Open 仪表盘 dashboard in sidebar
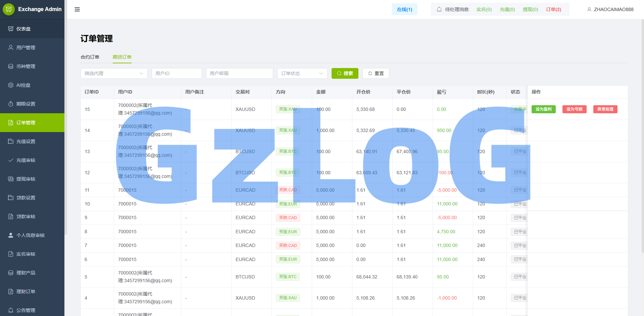This screenshot has height=316, width=644. pos(23,29)
